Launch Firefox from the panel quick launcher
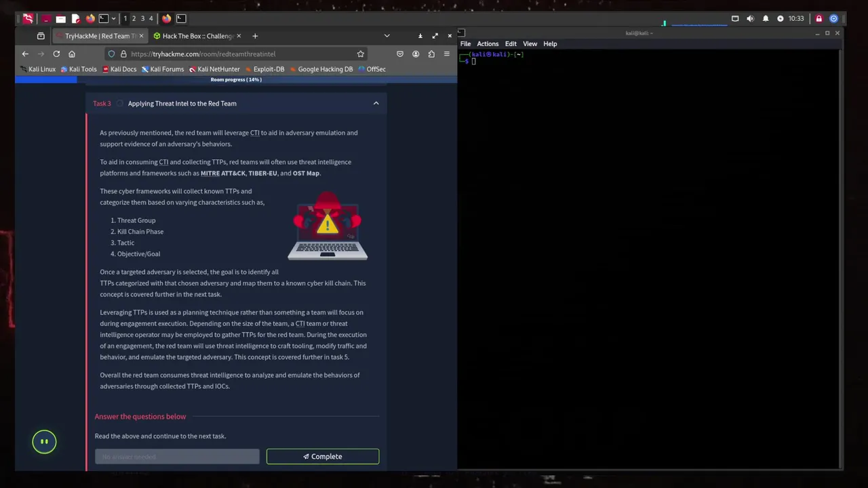This screenshot has height=488, width=868. (90, 18)
